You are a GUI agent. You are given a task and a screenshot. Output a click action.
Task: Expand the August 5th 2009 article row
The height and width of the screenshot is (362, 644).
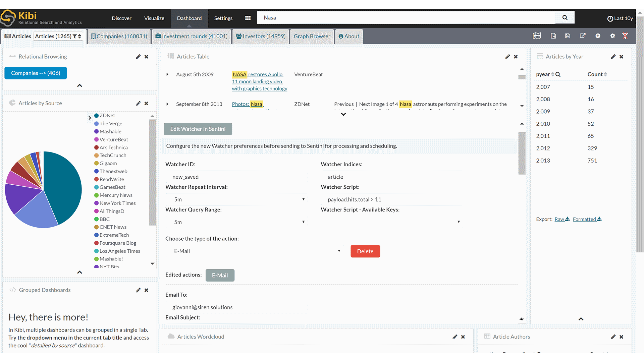[x=167, y=74]
